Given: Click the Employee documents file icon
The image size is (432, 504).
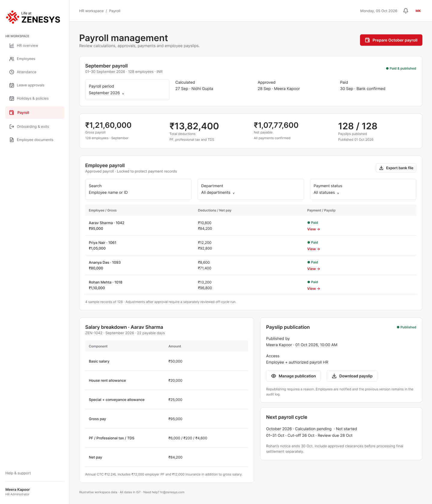Looking at the screenshot, I should [x=12, y=140].
